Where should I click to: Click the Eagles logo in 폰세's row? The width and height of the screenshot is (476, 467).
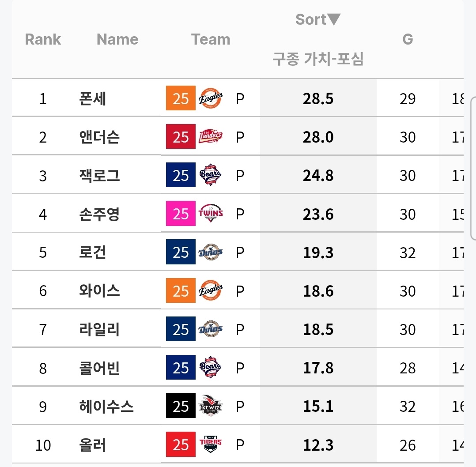pos(211,98)
